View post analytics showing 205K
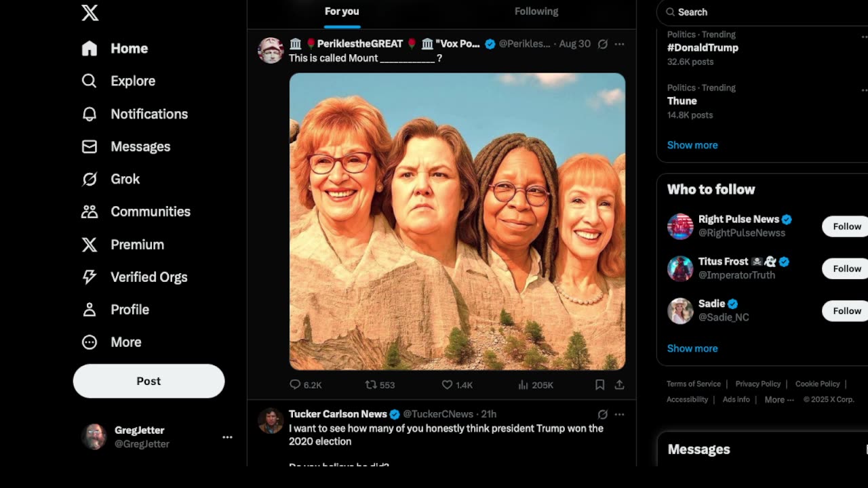 click(x=536, y=384)
